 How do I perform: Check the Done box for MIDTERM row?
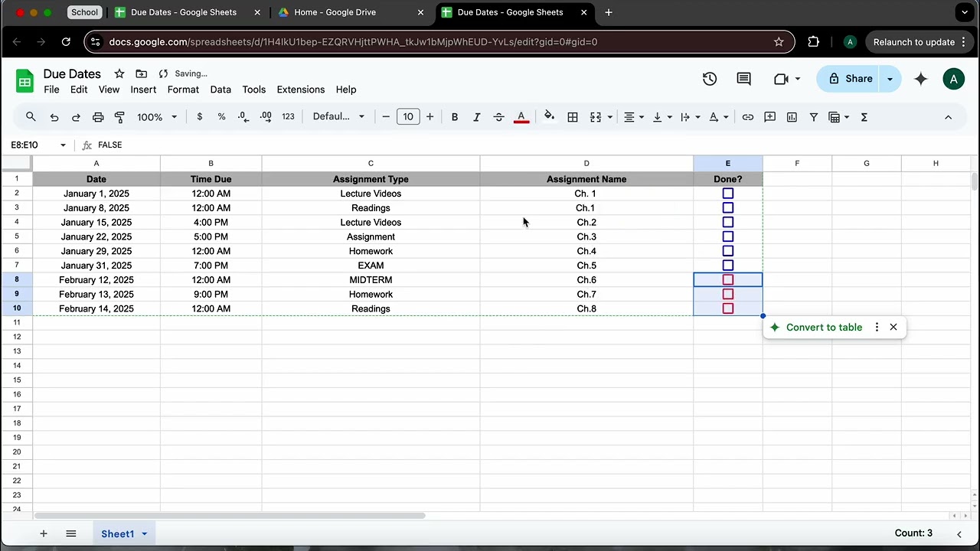(x=728, y=280)
